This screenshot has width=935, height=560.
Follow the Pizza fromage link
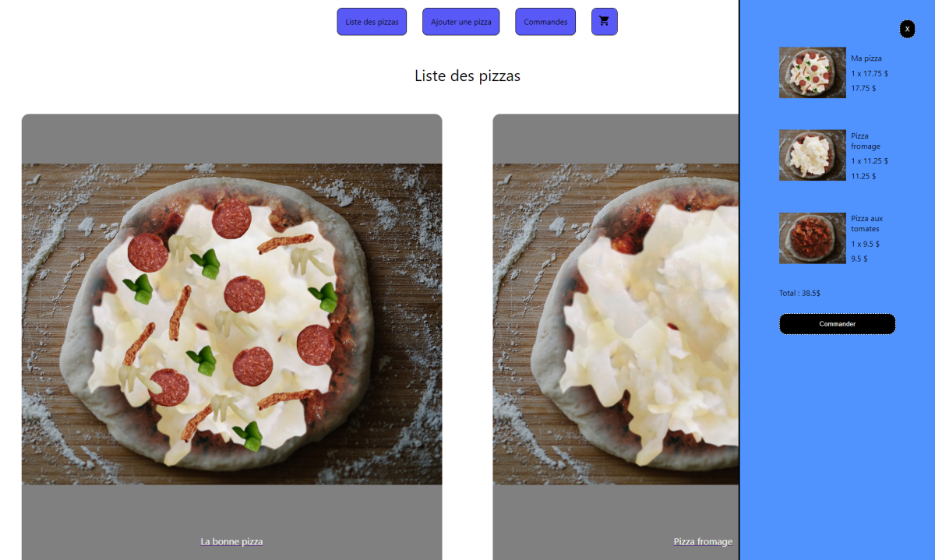(703, 541)
